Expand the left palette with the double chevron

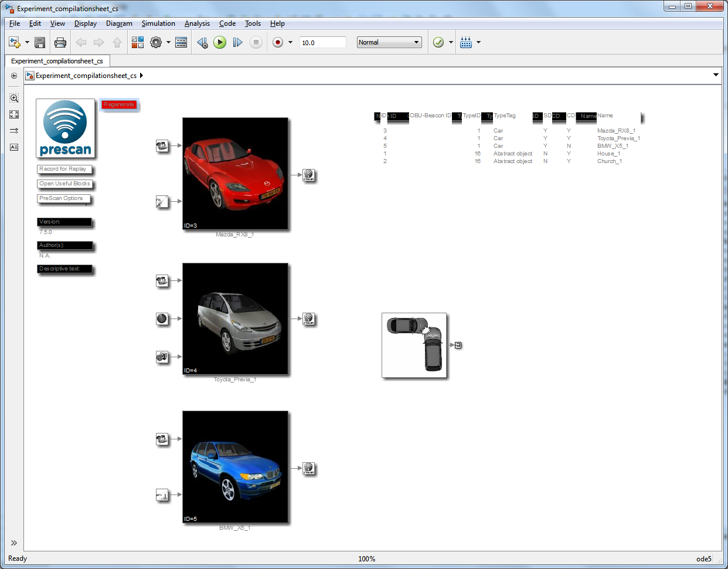coord(14,543)
